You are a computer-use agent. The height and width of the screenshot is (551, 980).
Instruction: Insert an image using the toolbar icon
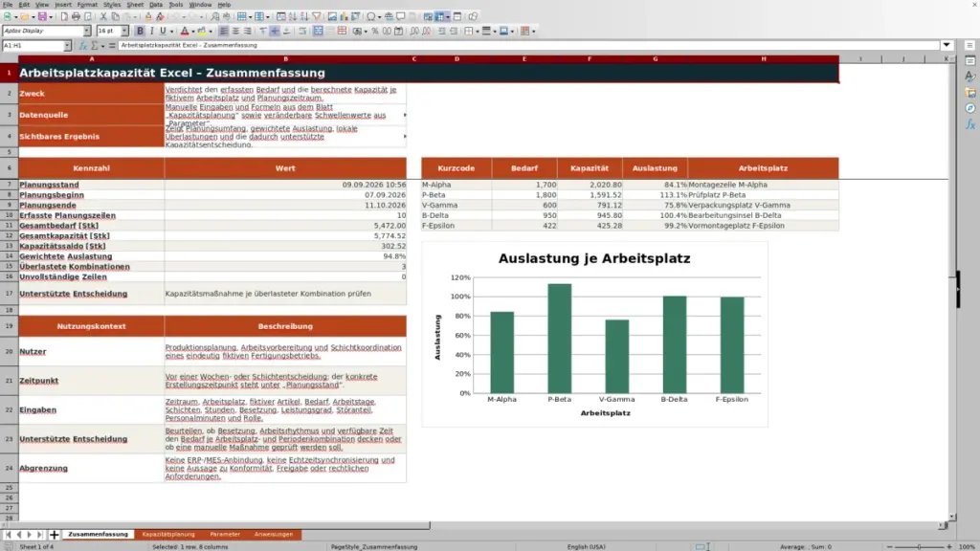pyautogui.click(x=332, y=17)
